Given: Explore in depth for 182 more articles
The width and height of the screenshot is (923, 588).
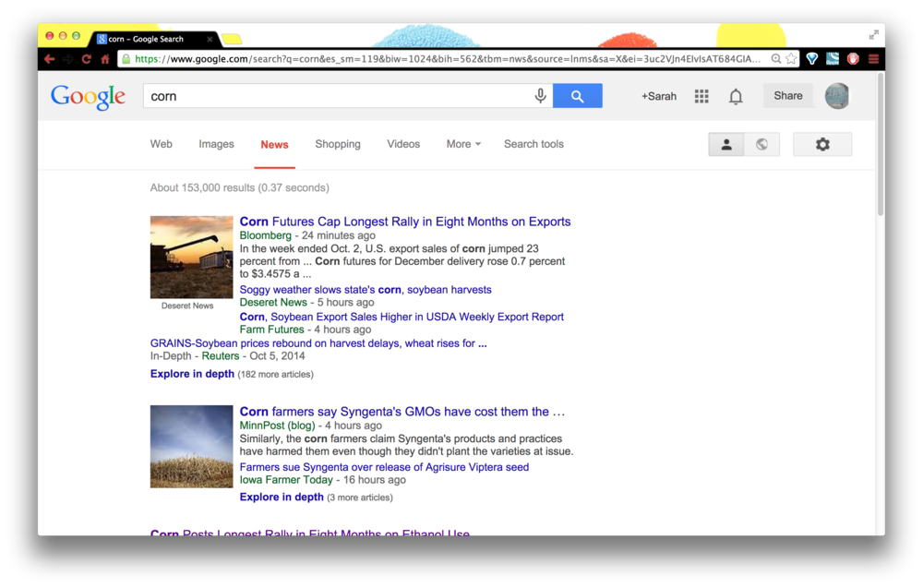Looking at the screenshot, I should pos(192,374).
